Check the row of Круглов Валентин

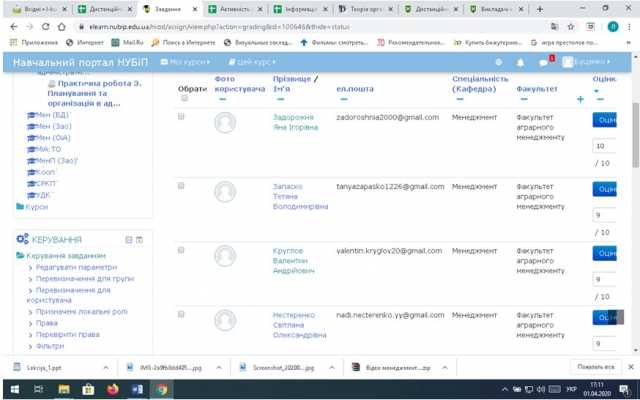click(181, 249)
